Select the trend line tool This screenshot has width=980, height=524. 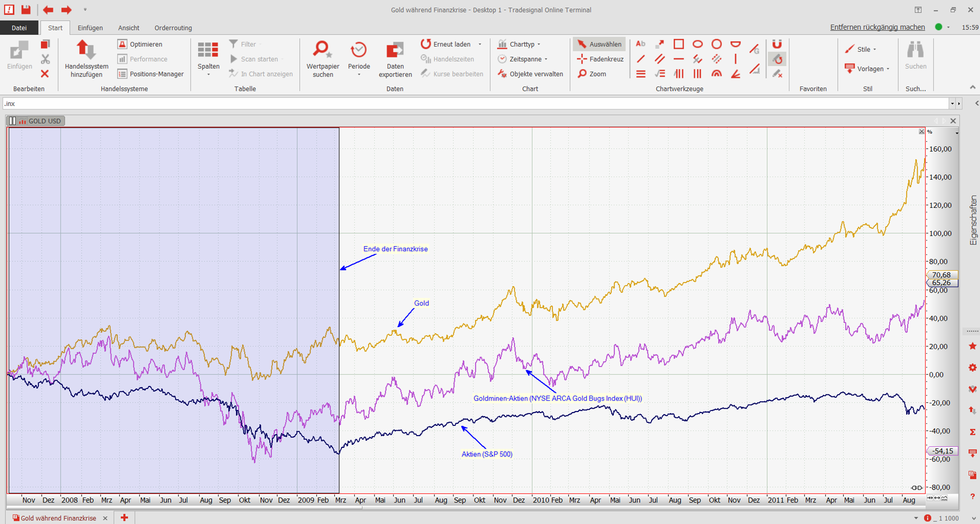point(640,59)
